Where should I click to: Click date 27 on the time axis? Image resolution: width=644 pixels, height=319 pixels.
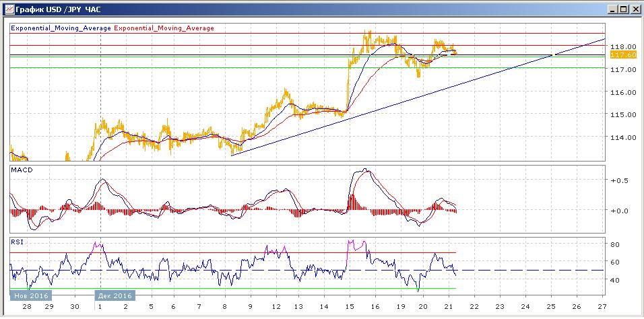pyautogui.click(x=602, y=306)
